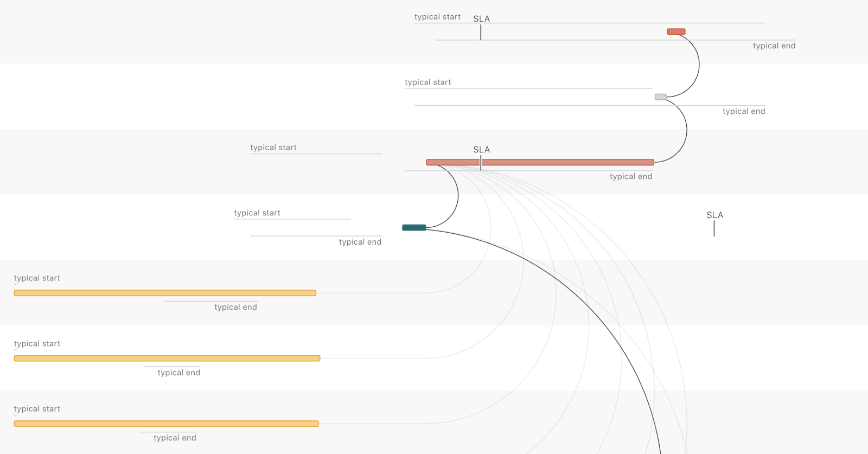Screen dimensions: 868x454
Task: Click 'typical end' below the bottom yellow bar
Action: point(175,438)
